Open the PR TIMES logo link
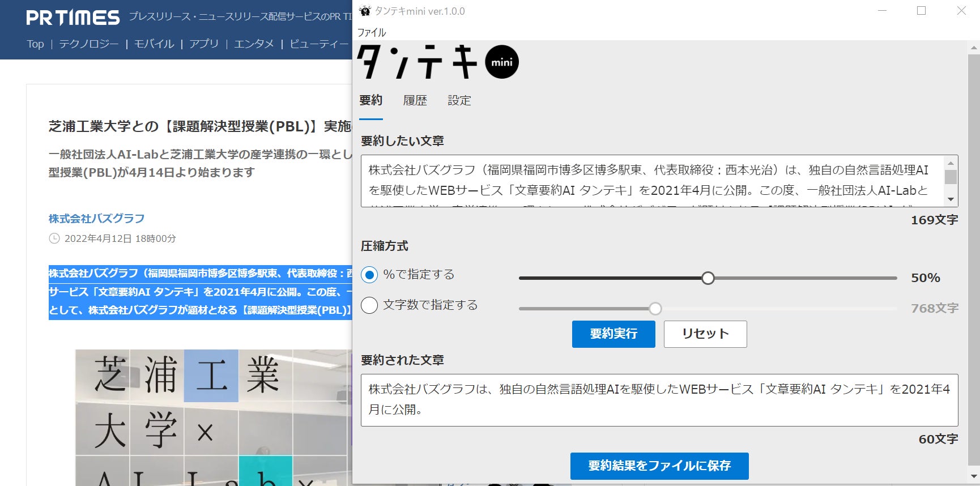Screen dimensions: 980x486 point(73,18)
